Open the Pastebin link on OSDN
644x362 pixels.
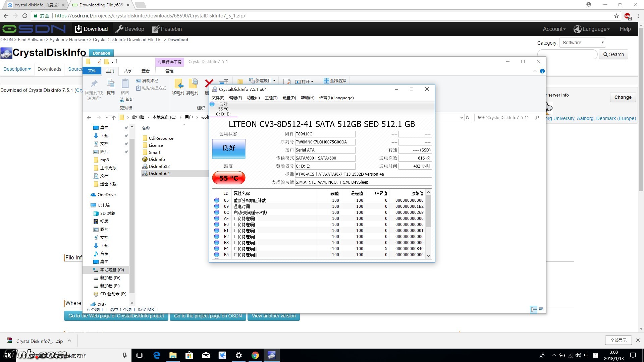click(167, 29)
